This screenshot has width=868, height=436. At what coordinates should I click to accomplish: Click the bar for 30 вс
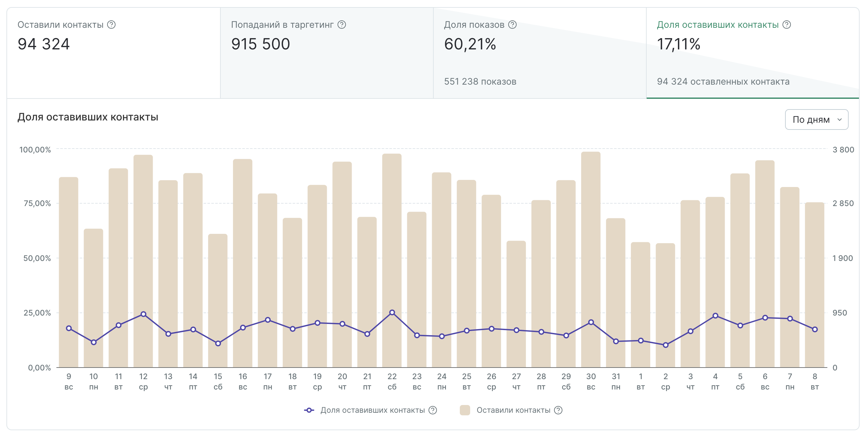coord(591,260)
